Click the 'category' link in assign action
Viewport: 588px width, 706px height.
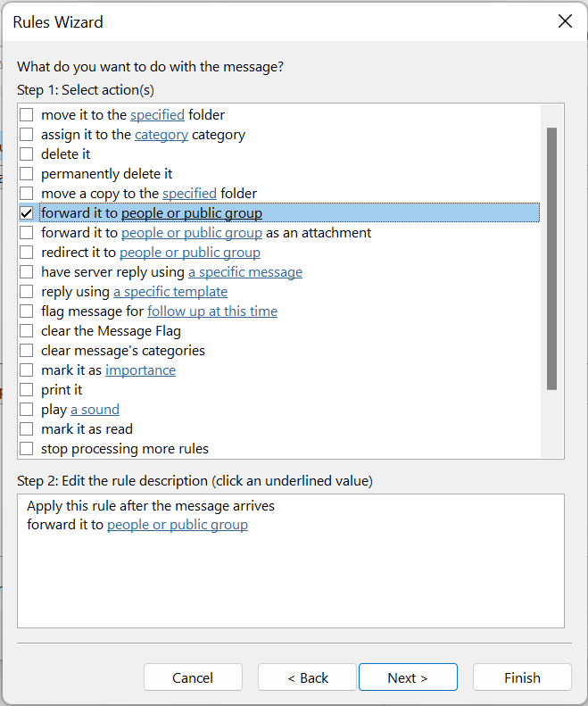[161, 135]
